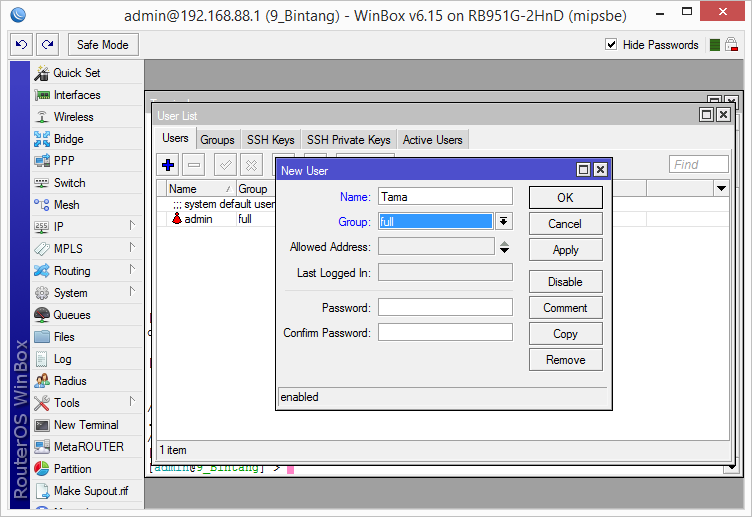Launch New Terminal from the sidebar
Image resolution: width=752 pixels, height=517 pixels.
[x=86, y=425]
